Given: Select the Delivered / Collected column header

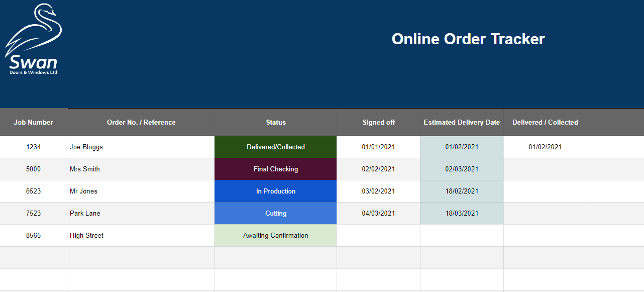Looking at the screenshot, I should [x=545, y=122].
